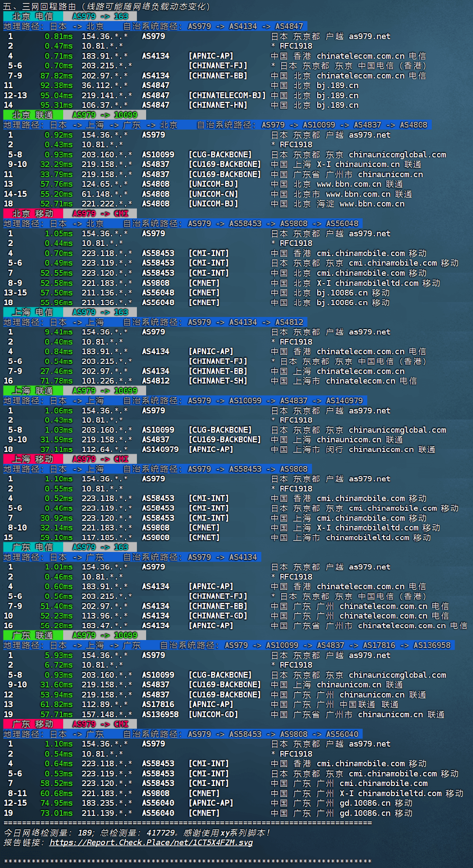
Task: Select IP address 106.37.*.*
Action: point(105,105)
